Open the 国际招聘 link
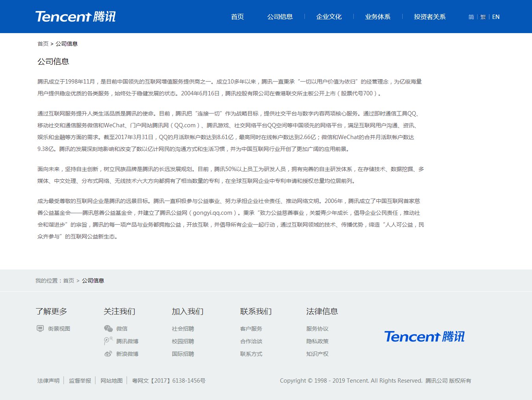The width and height of the screenshot is (532, 400). point(183,354)
